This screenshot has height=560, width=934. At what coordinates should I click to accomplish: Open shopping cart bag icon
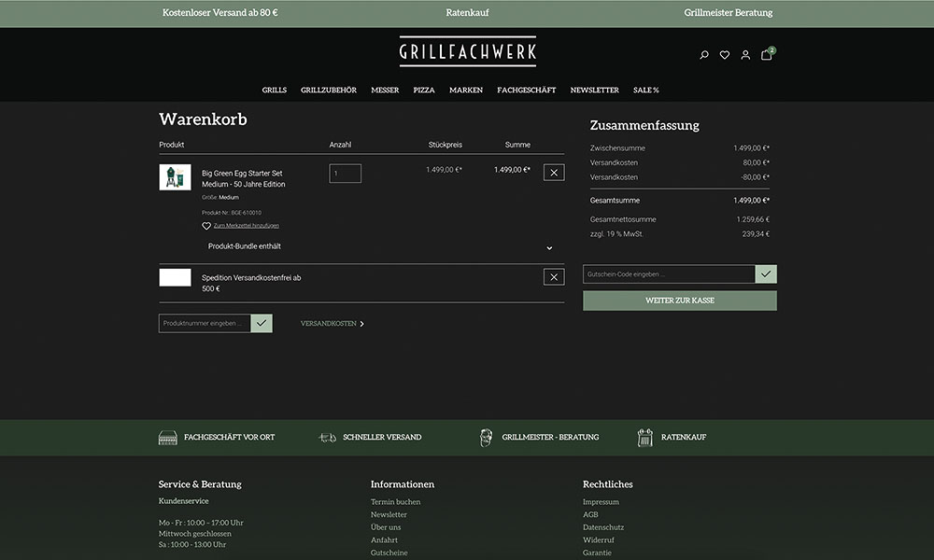(767, 55)
